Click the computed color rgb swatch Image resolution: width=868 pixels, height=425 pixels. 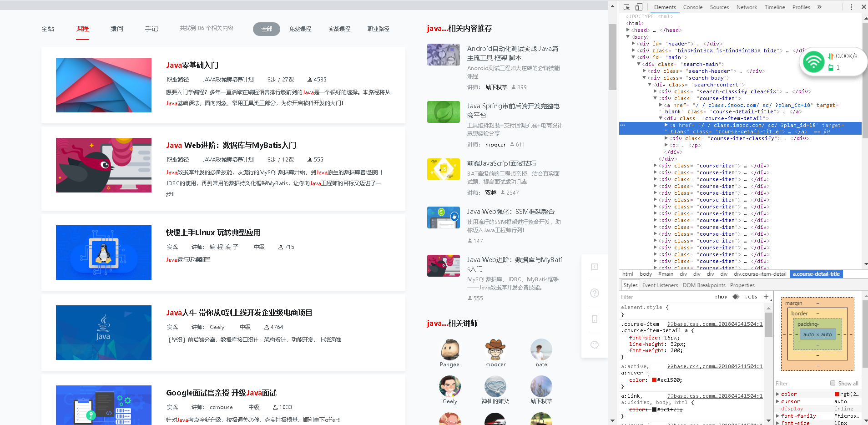point(837,394)
